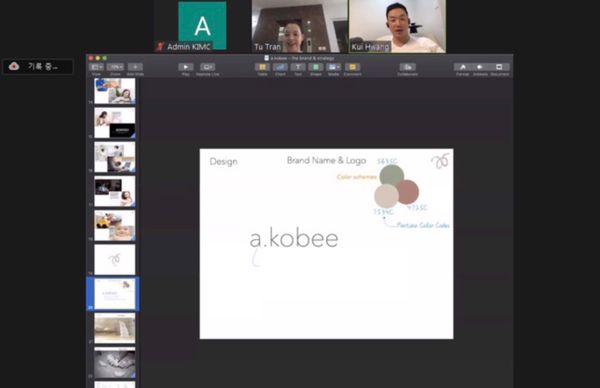The height and width of the screenshot is (388, 600).
Task: Click the brownish-red color circle on slide
Action: coord(408,192)
